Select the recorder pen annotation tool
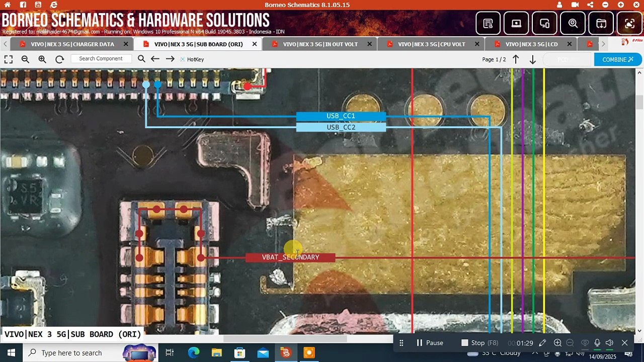The image size is (644, 362). (x=542, y=343)
